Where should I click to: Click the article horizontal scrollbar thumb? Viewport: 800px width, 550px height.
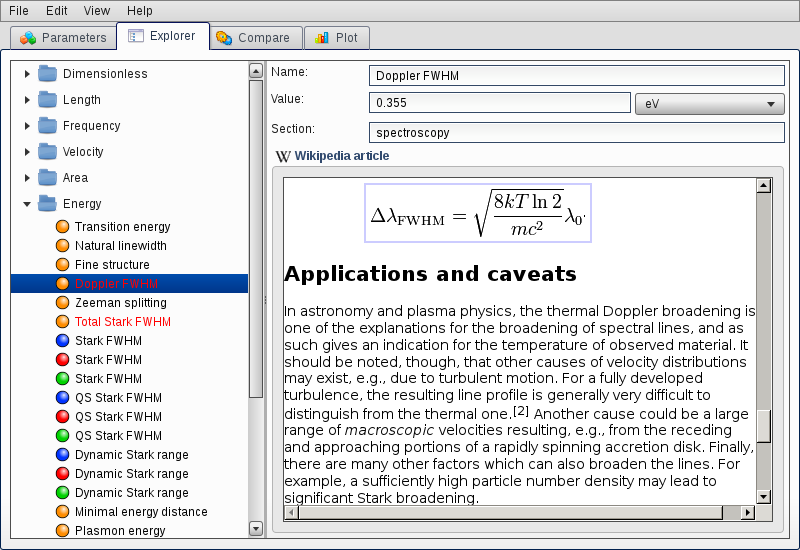511,512
